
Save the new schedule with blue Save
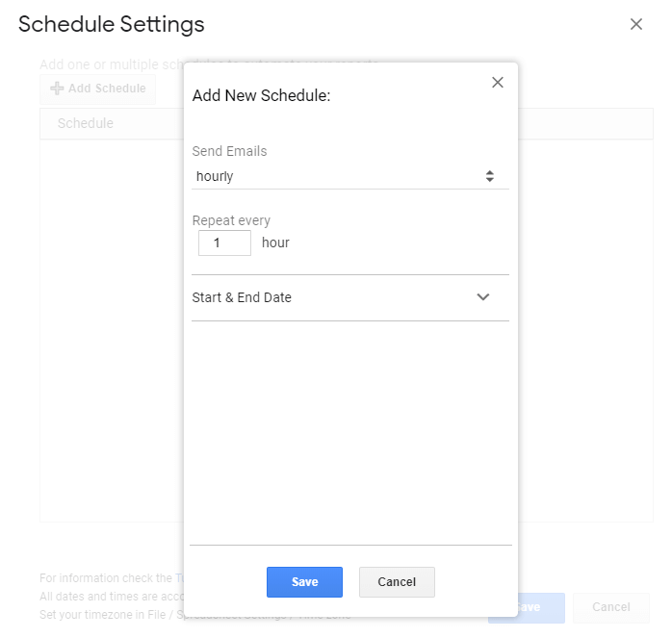tap(304, 582)
